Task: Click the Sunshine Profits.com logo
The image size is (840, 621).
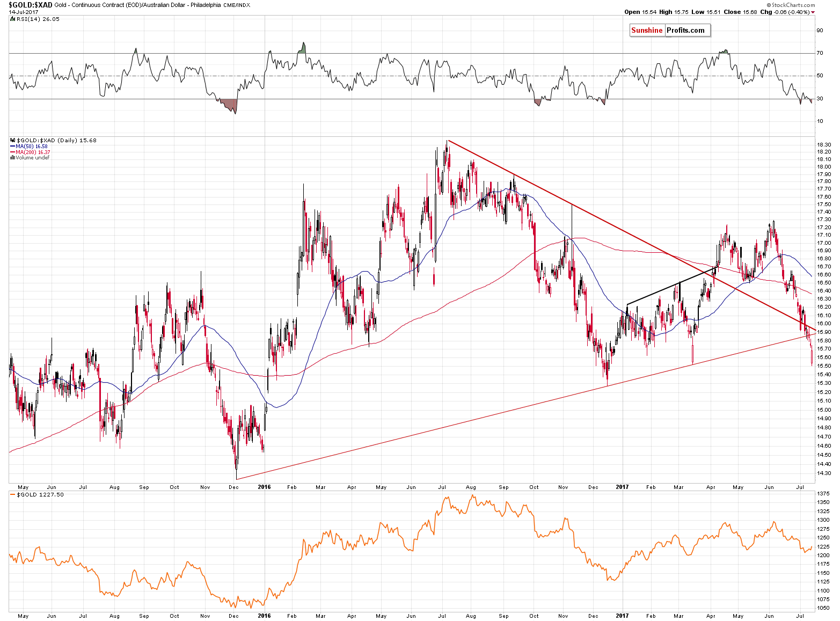Action: pyautogui.click(x=670, y=31)
